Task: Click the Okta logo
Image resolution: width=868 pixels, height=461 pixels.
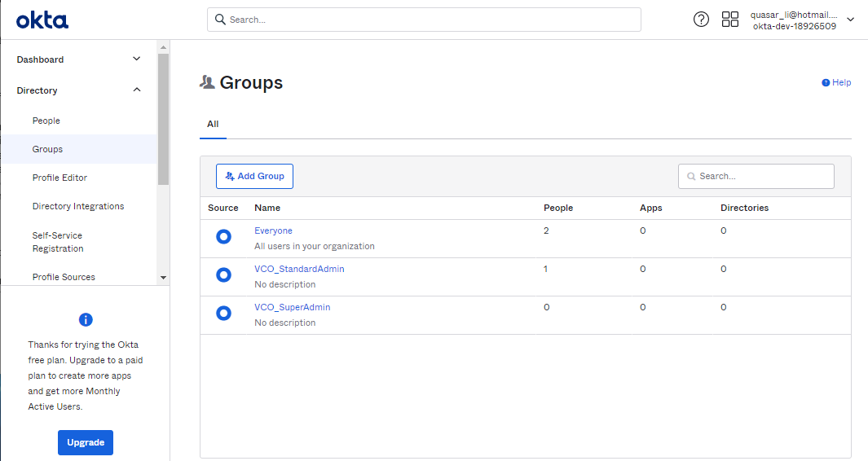Action: click(42, 20)
